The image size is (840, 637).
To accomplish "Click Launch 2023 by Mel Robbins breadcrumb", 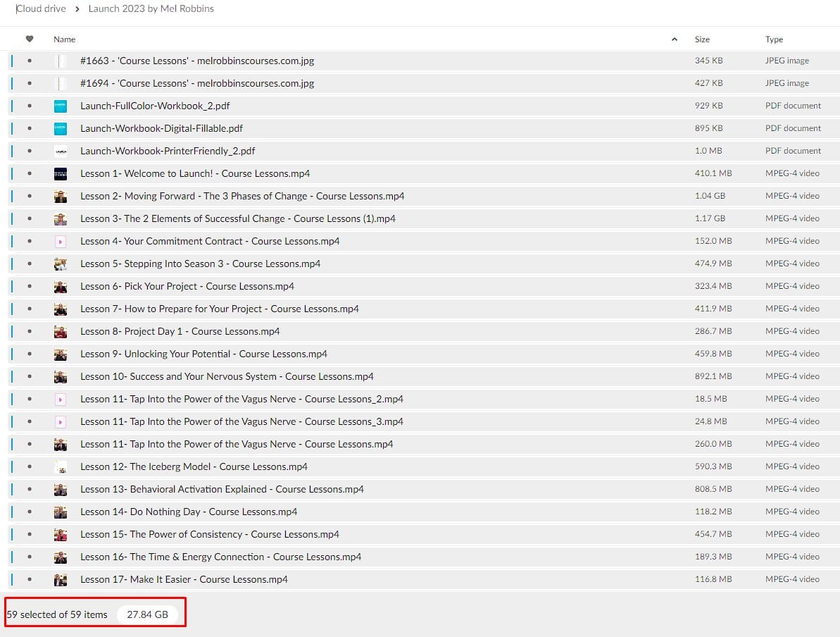I will tap(151, 9).
